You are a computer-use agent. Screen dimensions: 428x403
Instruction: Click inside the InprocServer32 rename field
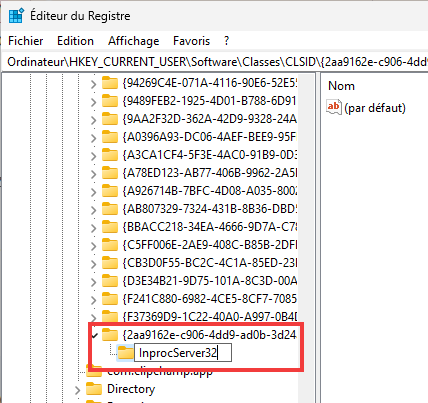183,353
